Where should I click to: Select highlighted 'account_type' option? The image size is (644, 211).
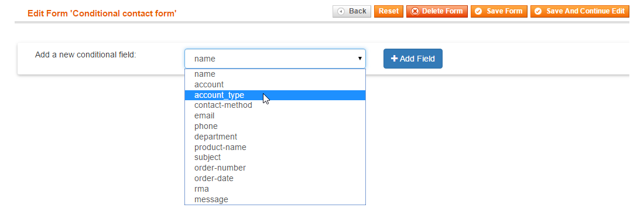(x=275, y=95)
